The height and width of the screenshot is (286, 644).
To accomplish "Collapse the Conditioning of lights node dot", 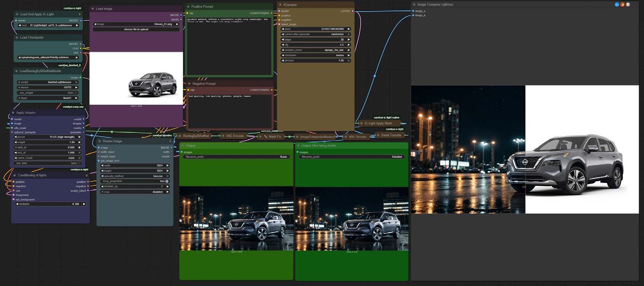I will tap(15, 175).
